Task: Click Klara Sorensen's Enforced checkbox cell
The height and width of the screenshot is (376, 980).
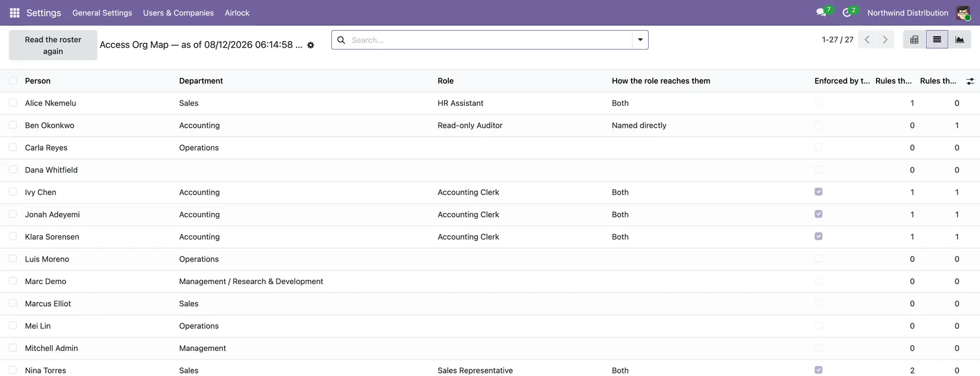Action: pyautogui.click(x=818, y=236)
